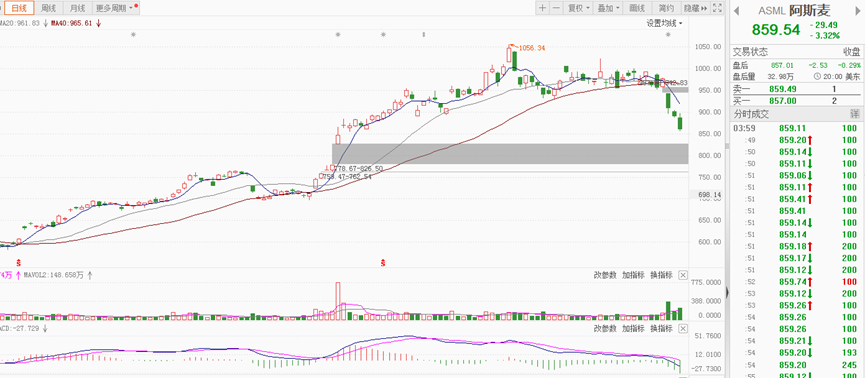Click 改参数 in MACD panel

pos(605,328)
